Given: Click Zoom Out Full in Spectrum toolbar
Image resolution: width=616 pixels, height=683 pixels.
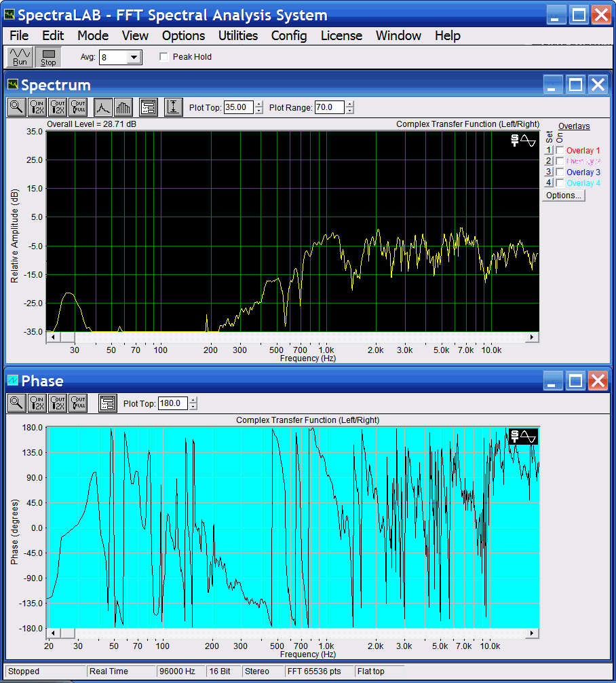Looking at the screenshot, I should coord(79,107).
